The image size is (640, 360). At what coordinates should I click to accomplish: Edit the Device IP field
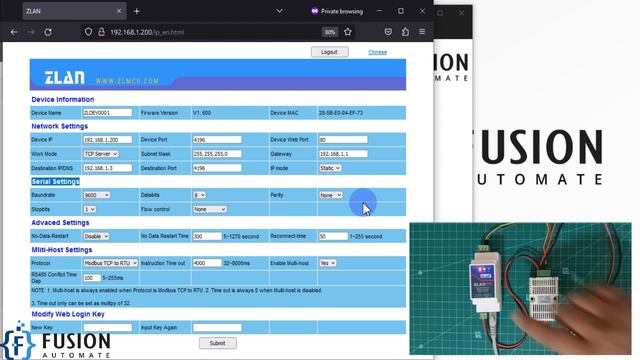(107, 140)
